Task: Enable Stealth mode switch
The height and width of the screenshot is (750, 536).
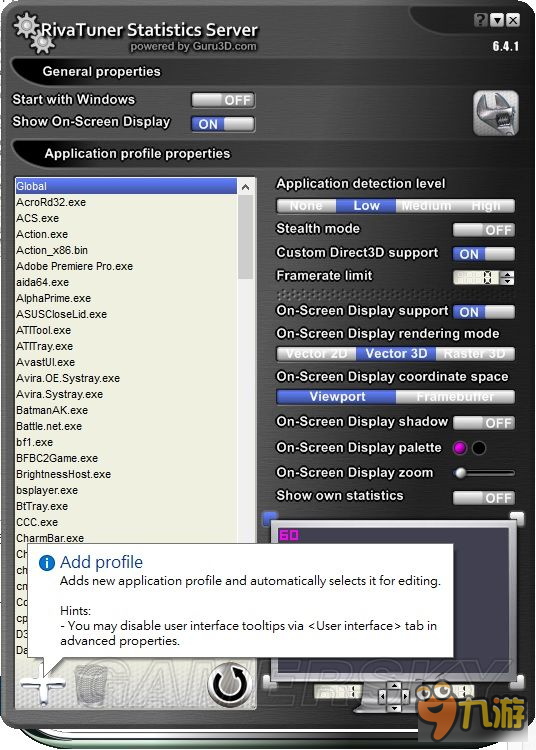Action: [484, 230]
